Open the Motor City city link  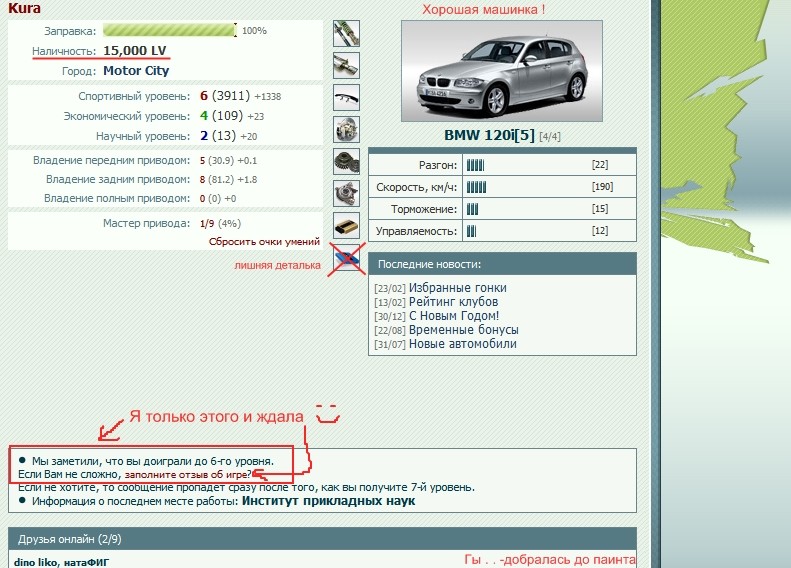coord(136,71)
